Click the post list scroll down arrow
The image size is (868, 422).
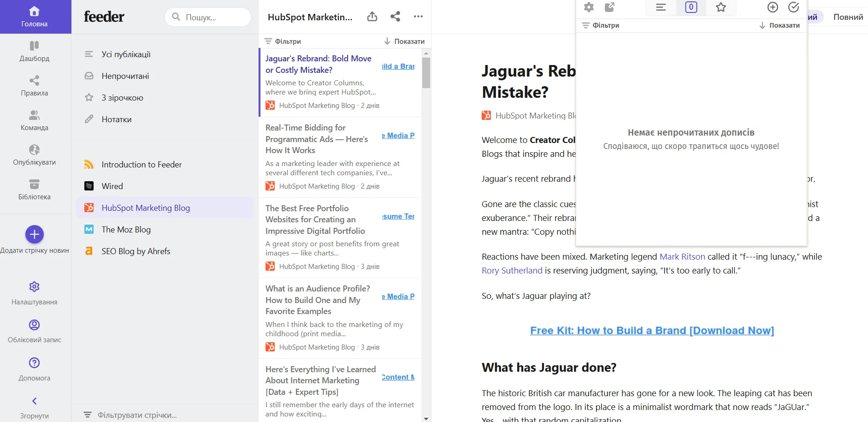(x=426, y=419)
